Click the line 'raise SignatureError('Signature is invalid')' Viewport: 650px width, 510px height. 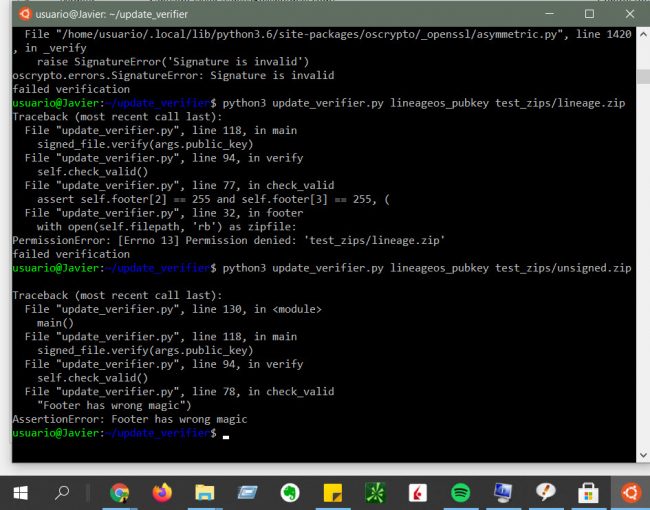pyautogui.click(x=173, y=62)
